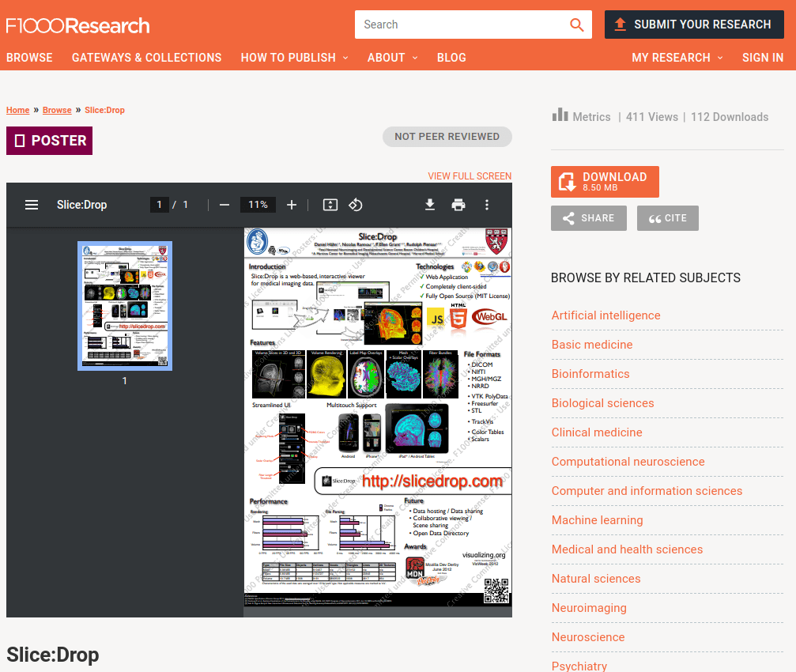Click the 411 Views text
Viewport: 796px width, 672px height.
(652, 117)
